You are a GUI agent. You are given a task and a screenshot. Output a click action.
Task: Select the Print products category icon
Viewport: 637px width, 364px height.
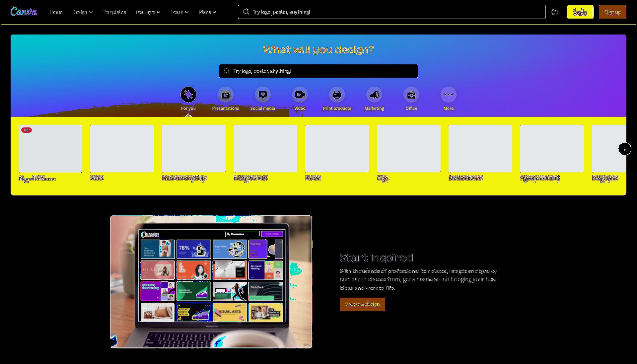pos(337,95)
